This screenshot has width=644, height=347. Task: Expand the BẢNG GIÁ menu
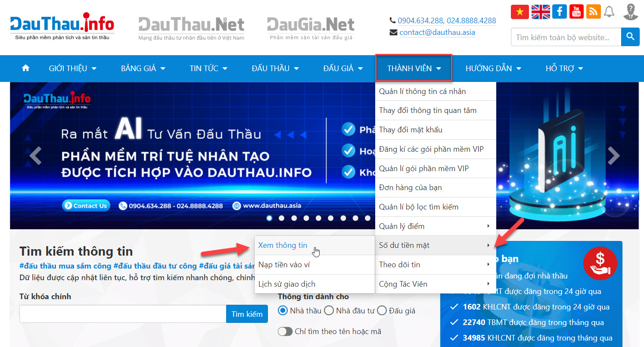pyautogui.click(x=143, y=68)
